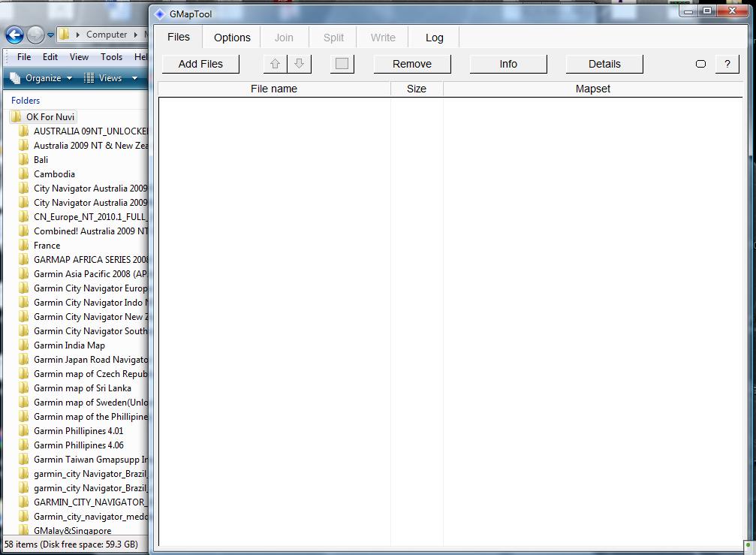Click the GMapTool title bar diamond icon
The image size is (756, 555).
click(x=160, y=14)
